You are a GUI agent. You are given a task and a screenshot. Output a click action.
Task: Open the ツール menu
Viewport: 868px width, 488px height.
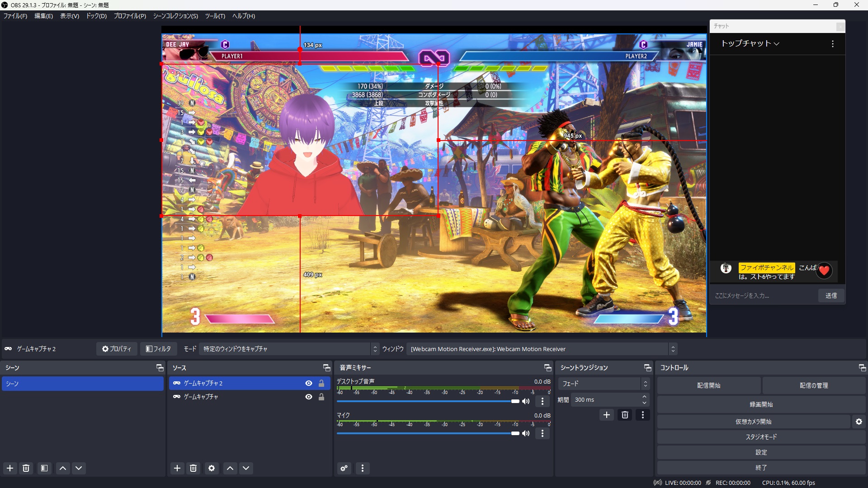[215, 16]
